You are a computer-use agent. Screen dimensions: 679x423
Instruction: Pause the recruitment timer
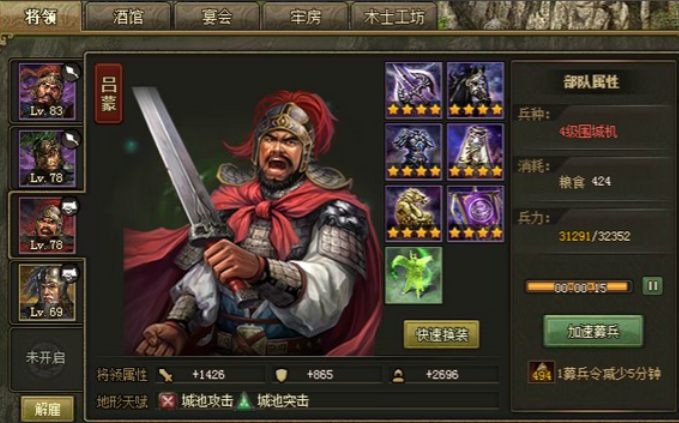click(653, 286)
